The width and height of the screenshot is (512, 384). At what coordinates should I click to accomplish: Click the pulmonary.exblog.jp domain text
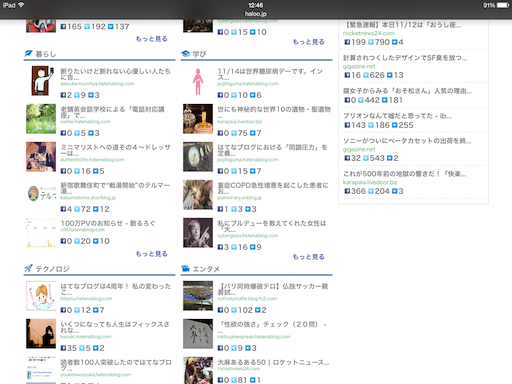coord(239,198)
